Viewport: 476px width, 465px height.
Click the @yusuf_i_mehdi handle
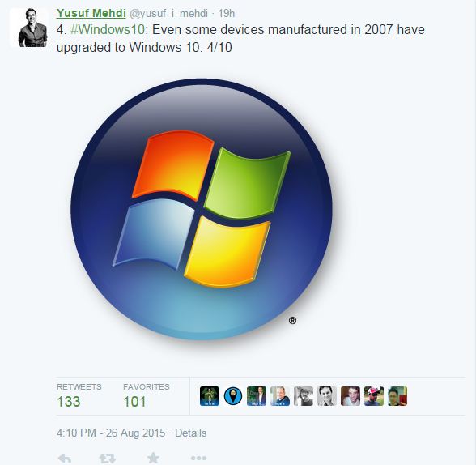[168, 13]
